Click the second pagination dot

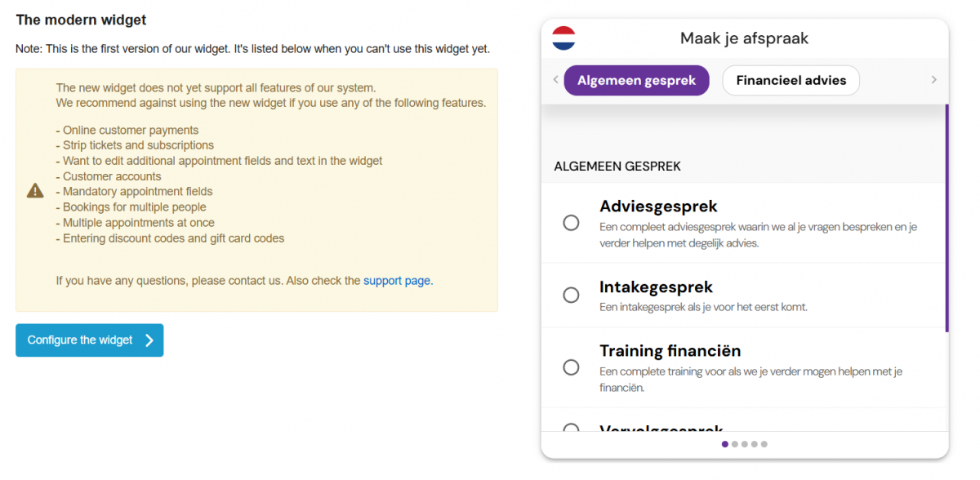coord(735,444)
